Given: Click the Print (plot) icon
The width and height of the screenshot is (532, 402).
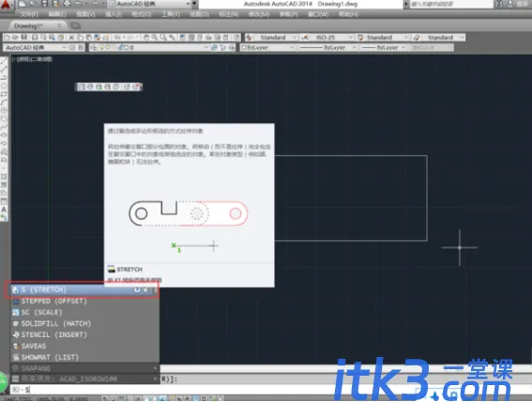Looking at the screenshot, I should (35, 38).
